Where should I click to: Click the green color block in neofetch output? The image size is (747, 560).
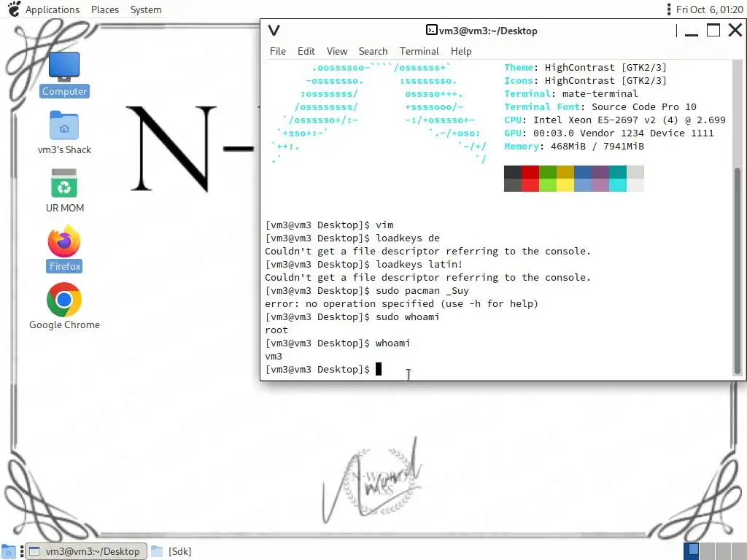coord(548,179)
